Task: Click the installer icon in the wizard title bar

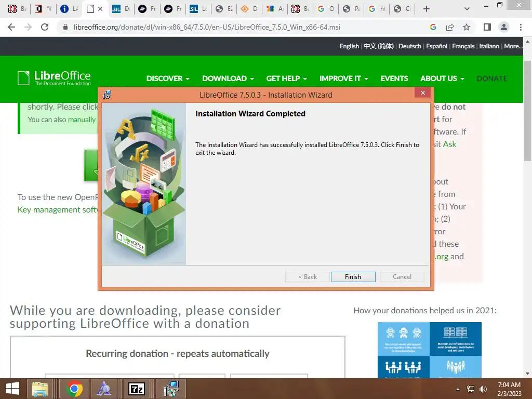Action: click(107, 95)
